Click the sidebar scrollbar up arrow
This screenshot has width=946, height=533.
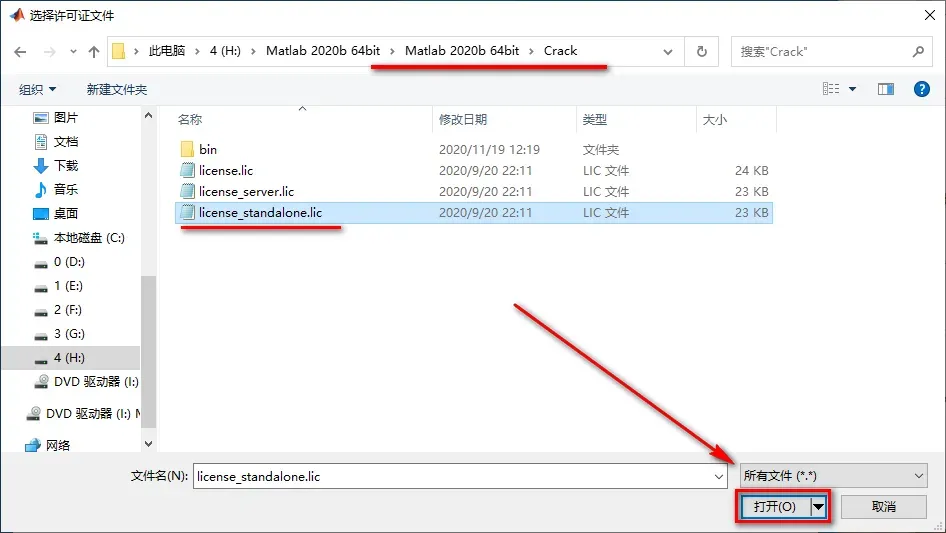pos(148,115)
